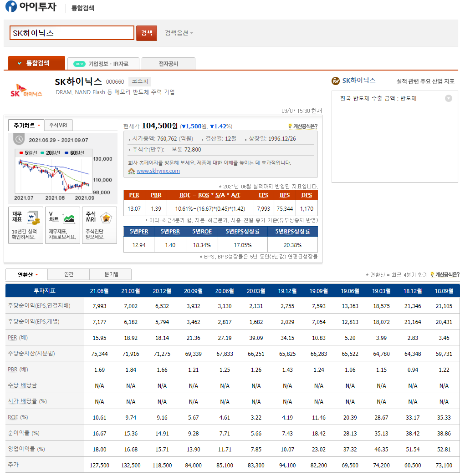Click the ROE link in formula header
The image size is (465, 476).
[185, 195]
